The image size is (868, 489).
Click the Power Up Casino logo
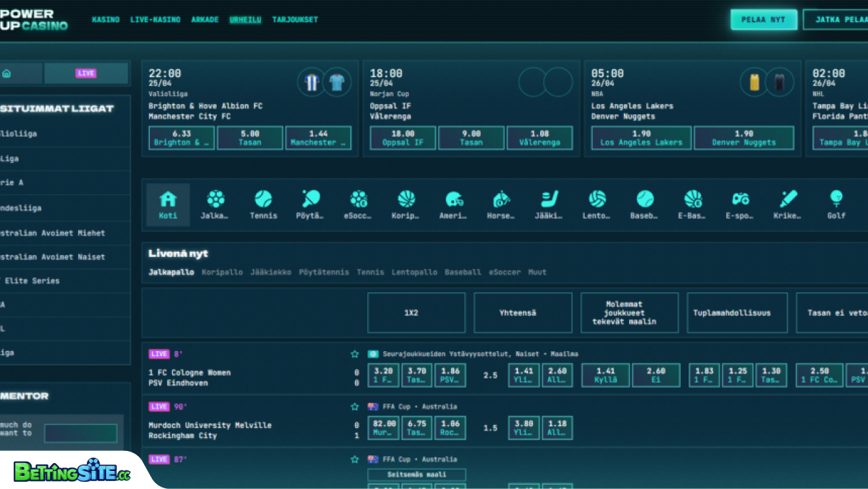click(x=34, y=19)
